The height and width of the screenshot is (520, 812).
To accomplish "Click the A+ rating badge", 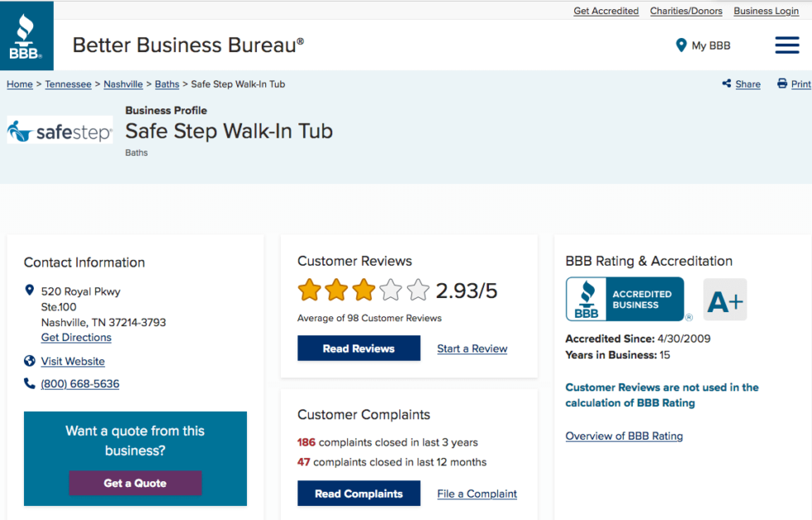I will [x=725, y=299].
